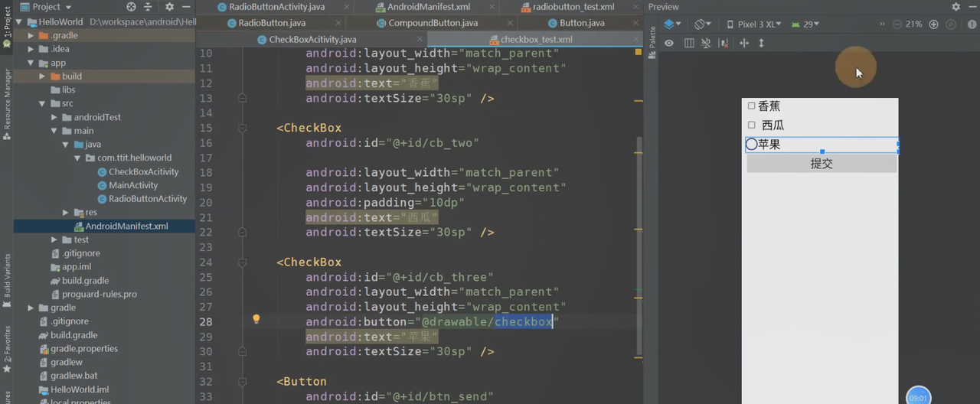Viewport: 980px width, 404px height.
Task: Open Project panel gear settings
Action: 169,7
